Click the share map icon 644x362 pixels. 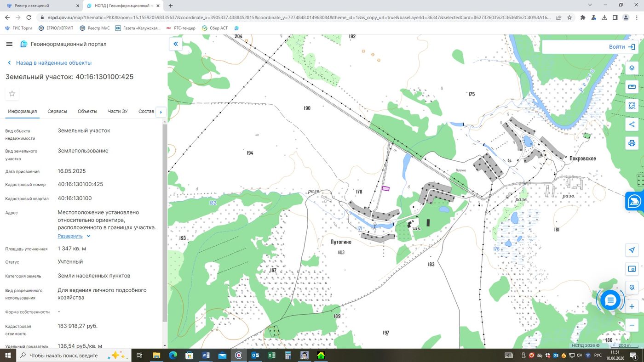click(632, 124)
